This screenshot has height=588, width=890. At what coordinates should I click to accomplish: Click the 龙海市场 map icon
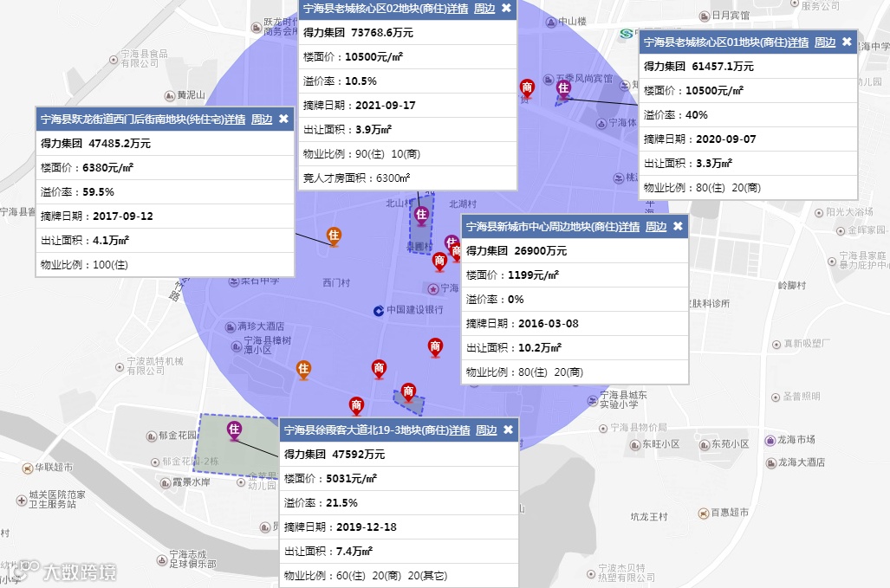click(x=770, y=441)
